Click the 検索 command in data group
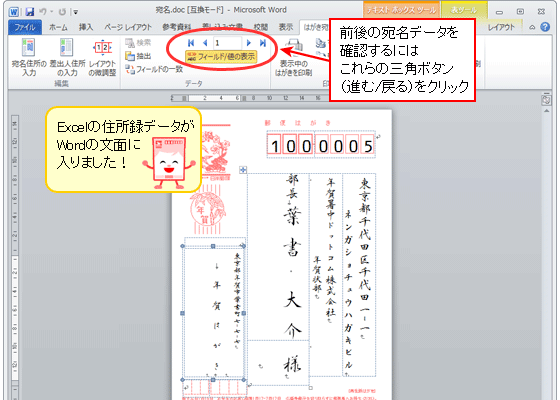This screenshot has height=400, width=560. click(x=138, y=43)
